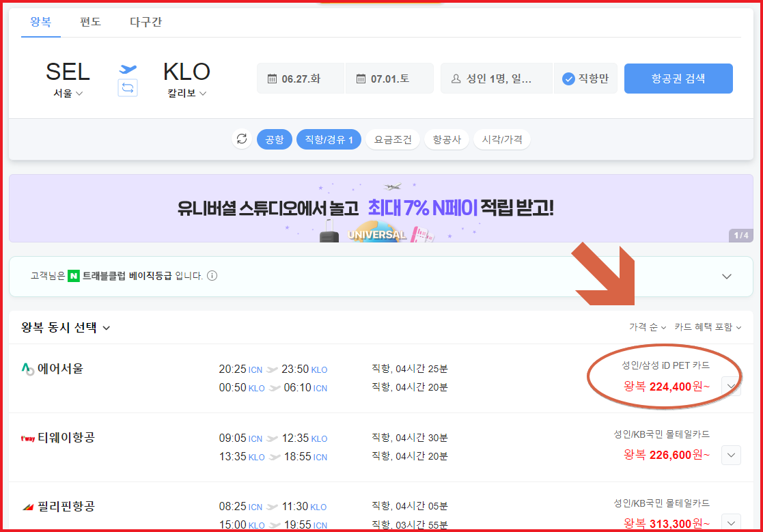Click the 1/4 banner page indicator

click(741, 236)
